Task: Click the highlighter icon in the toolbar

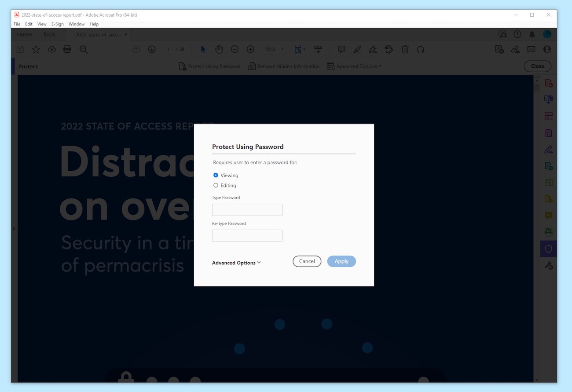Action: point(357,49)
